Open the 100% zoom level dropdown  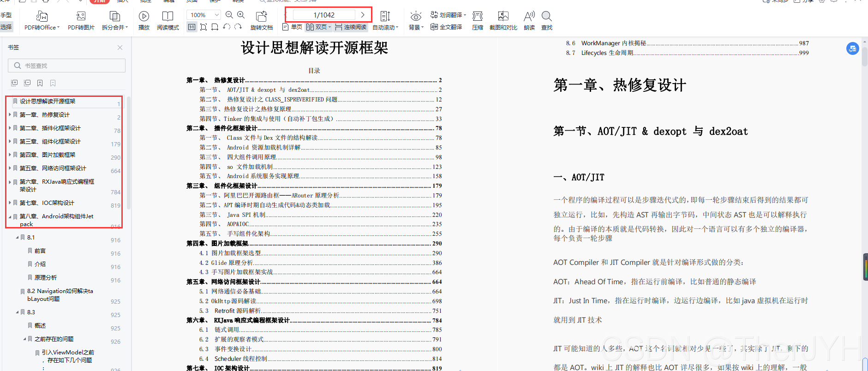click(216, 15)
